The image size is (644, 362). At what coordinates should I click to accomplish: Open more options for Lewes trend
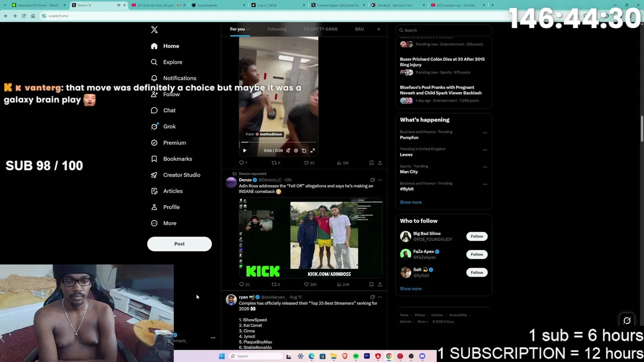click(x=485, y=150)
